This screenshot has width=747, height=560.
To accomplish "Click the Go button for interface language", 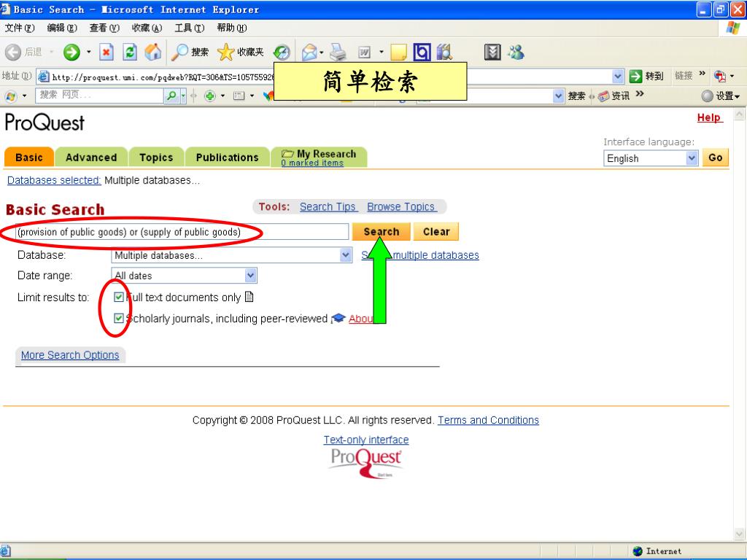I will (715, 157).
